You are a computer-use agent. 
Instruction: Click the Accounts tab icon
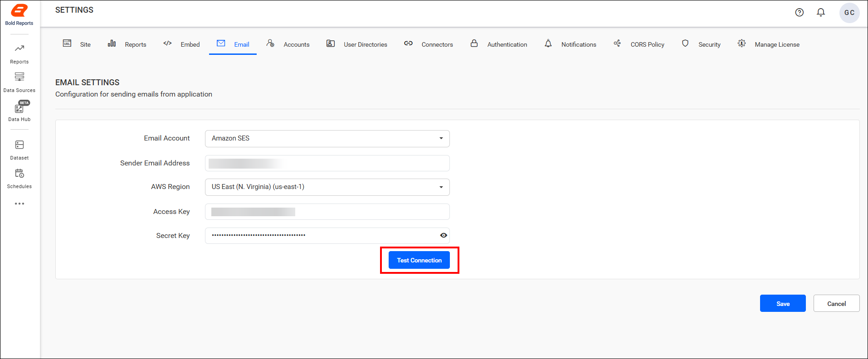[270, 44]
